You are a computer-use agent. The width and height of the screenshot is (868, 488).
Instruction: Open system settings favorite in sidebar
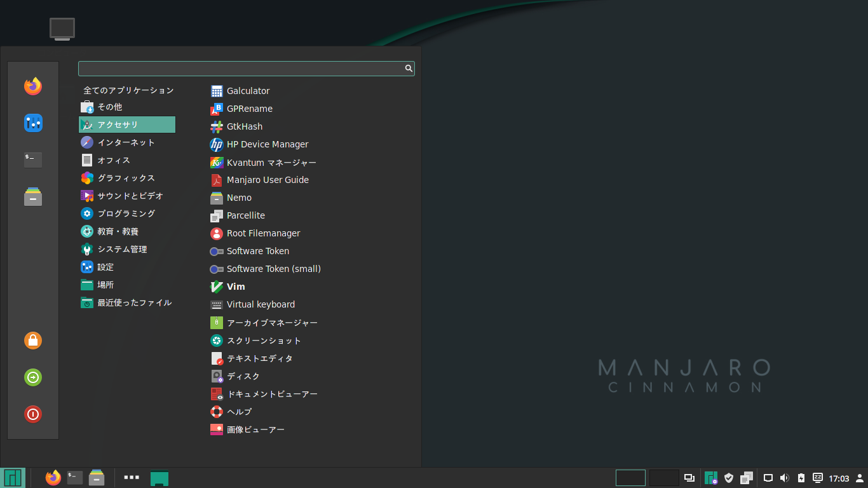(x=33, y=123)
